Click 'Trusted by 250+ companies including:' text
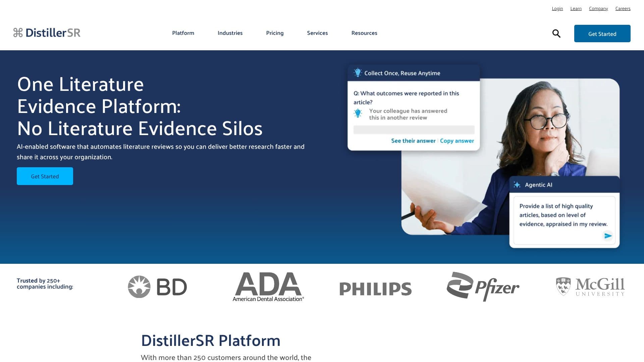 (x=45, y=284)
